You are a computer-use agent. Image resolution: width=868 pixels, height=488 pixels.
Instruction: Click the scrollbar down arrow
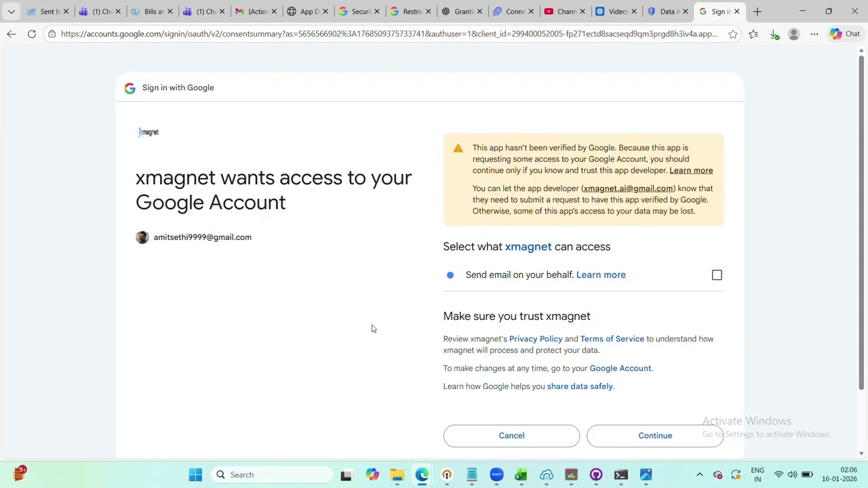click(862, 453)
